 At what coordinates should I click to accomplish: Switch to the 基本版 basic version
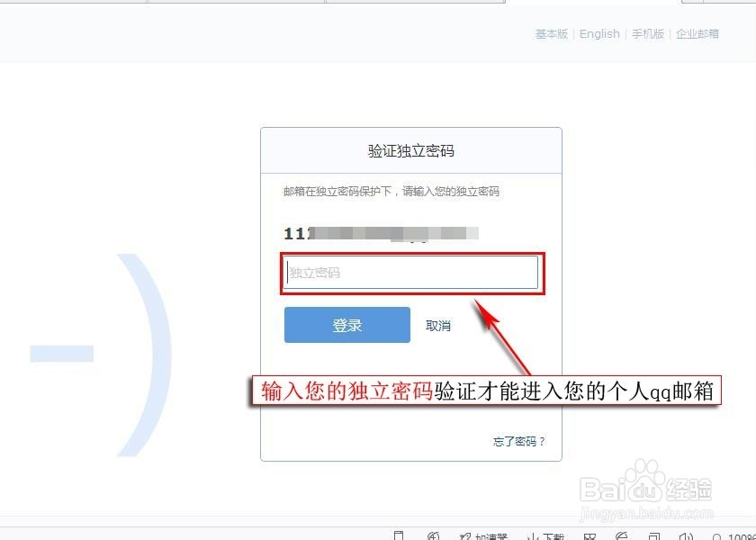pos(552,34)
